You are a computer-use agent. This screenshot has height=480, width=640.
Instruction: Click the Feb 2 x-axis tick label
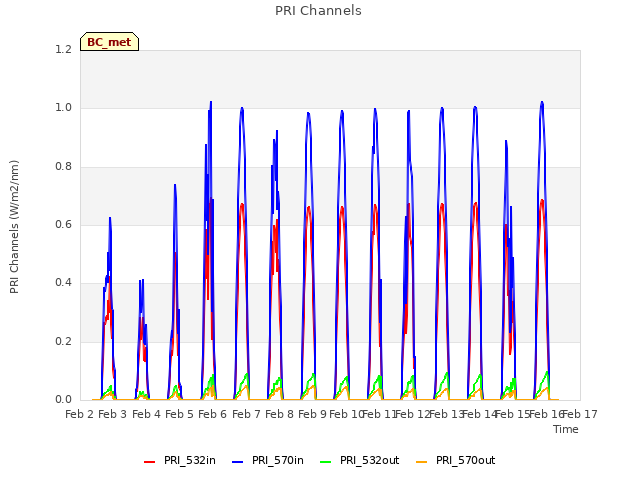80,414
